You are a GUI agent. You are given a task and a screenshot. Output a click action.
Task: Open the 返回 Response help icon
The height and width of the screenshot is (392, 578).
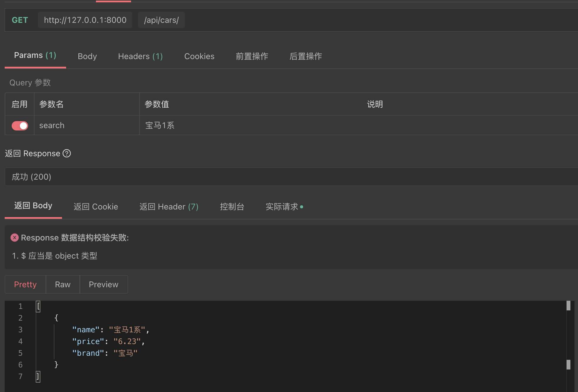[x=66, y=153]
